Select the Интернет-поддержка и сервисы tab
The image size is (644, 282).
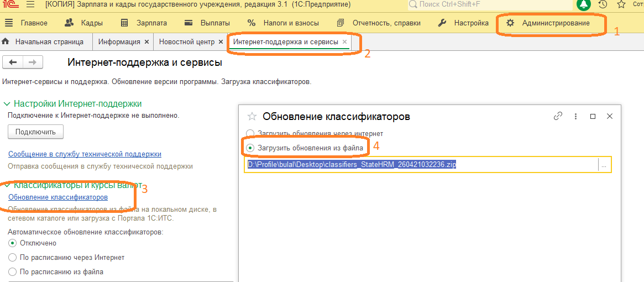(x=286, y=42)
